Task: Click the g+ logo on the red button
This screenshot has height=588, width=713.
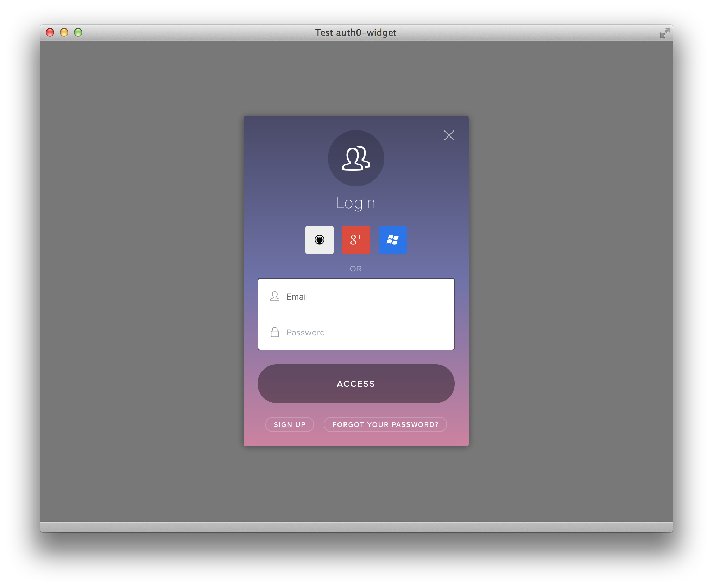Action: tap(356, 240)
